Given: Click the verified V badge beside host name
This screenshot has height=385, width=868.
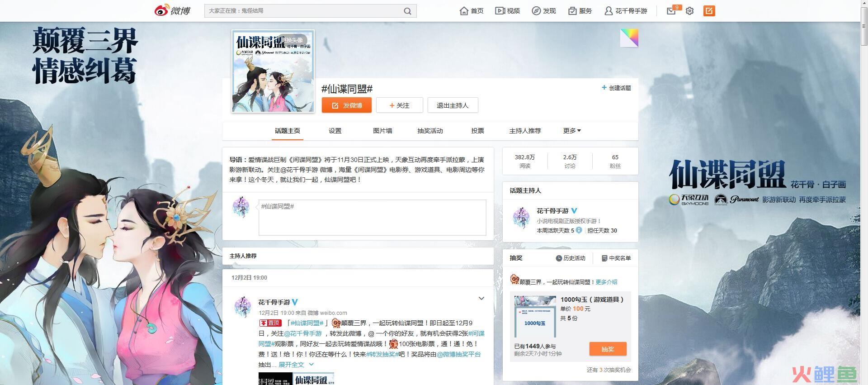Looking at the screenshot, I should point(574,211).
